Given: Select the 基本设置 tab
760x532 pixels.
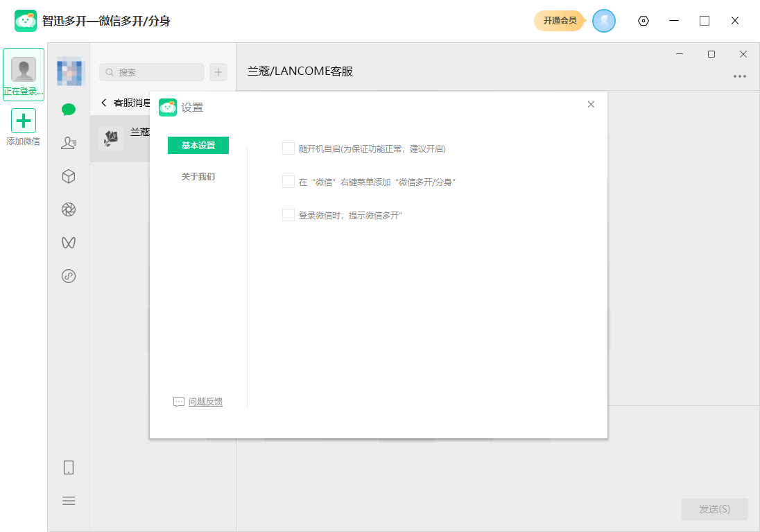Looking at the screenshot, I should (198, 146).
